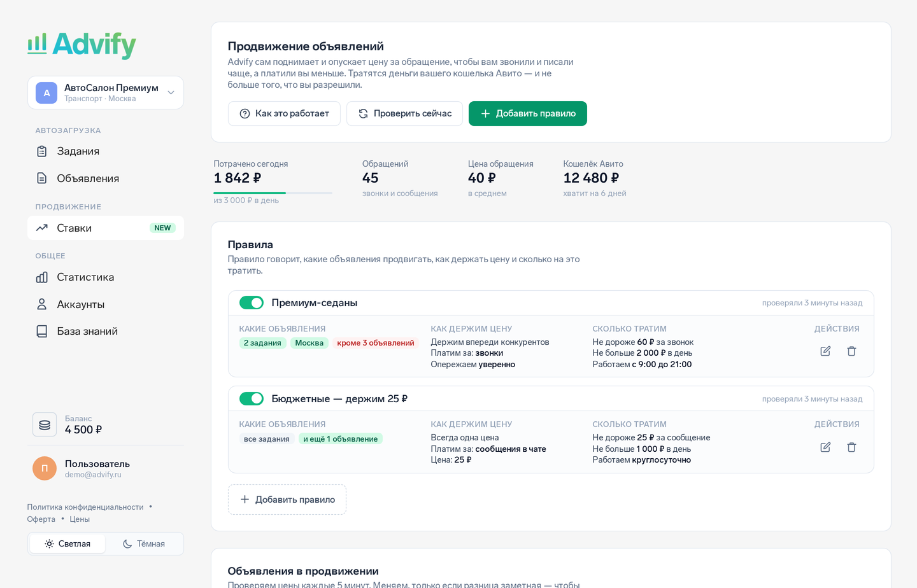Click the все задания tag
The width and height of the screenshot is (917, 588).
[267, 439]
